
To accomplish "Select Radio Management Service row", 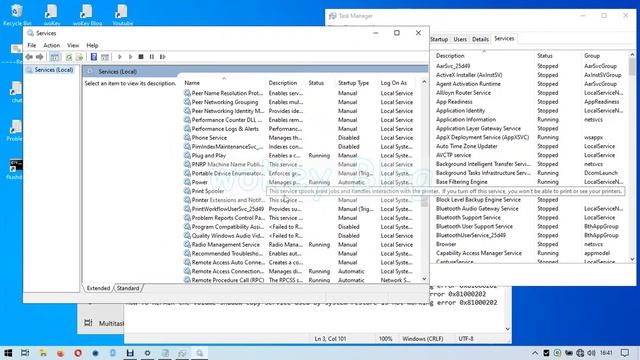I will tap(301, 244).
